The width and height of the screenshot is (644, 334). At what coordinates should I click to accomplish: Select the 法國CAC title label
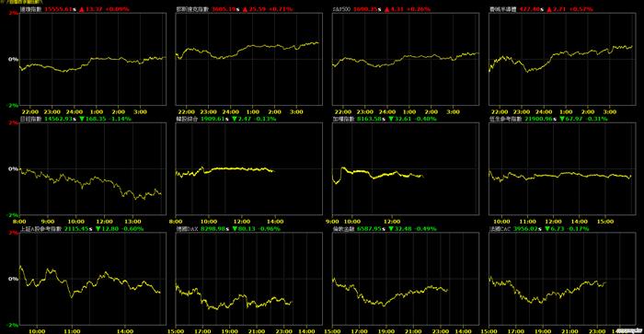coord(500,228)
